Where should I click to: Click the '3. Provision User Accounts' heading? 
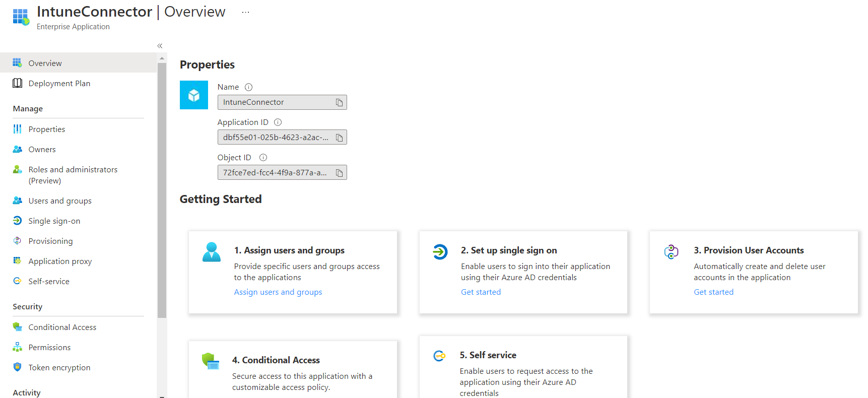tap(749, 250)
